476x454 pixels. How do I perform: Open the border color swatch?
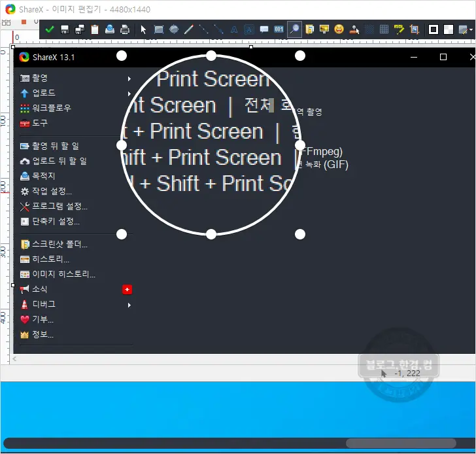(433, 29)
